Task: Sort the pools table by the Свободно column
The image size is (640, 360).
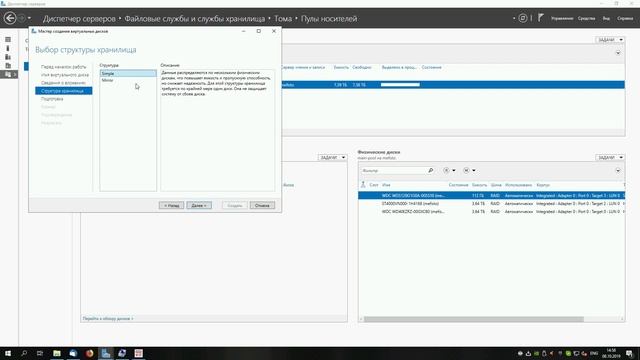Action: (x=362, y=67)
